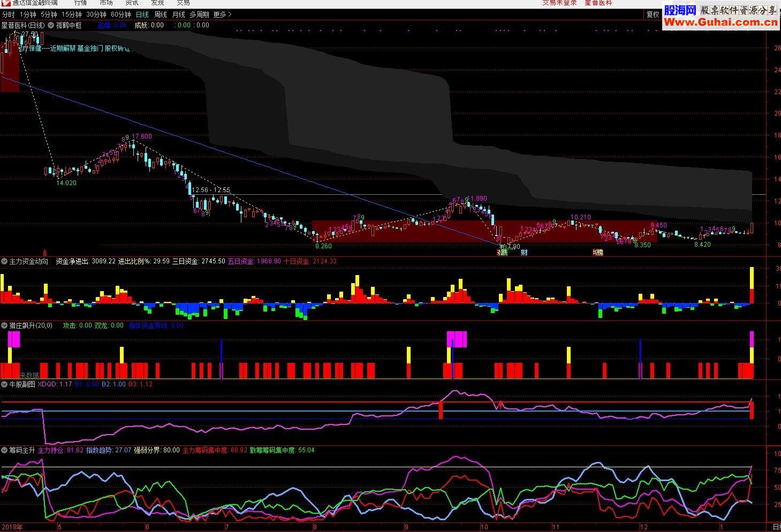
Task: Click the 11.890 price high label
Action: click(477, 199)
